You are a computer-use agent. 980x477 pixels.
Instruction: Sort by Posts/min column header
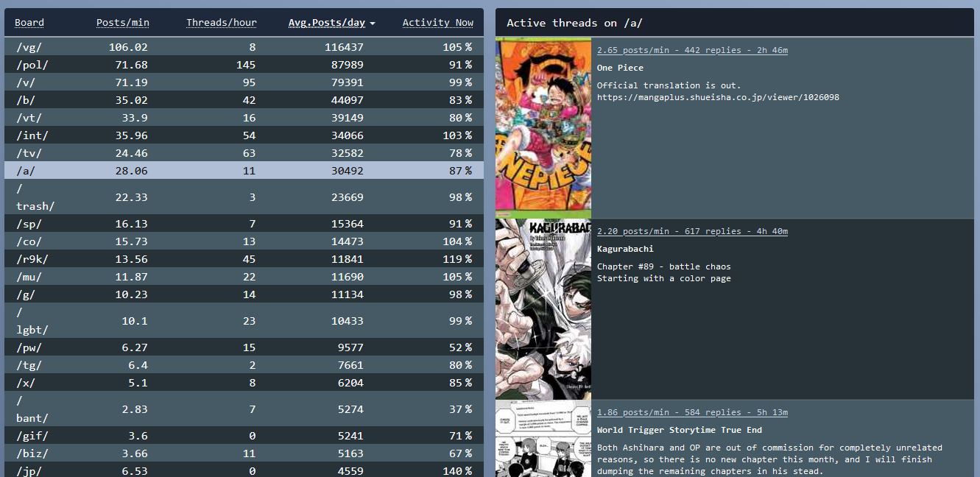(x=122, y=23)
